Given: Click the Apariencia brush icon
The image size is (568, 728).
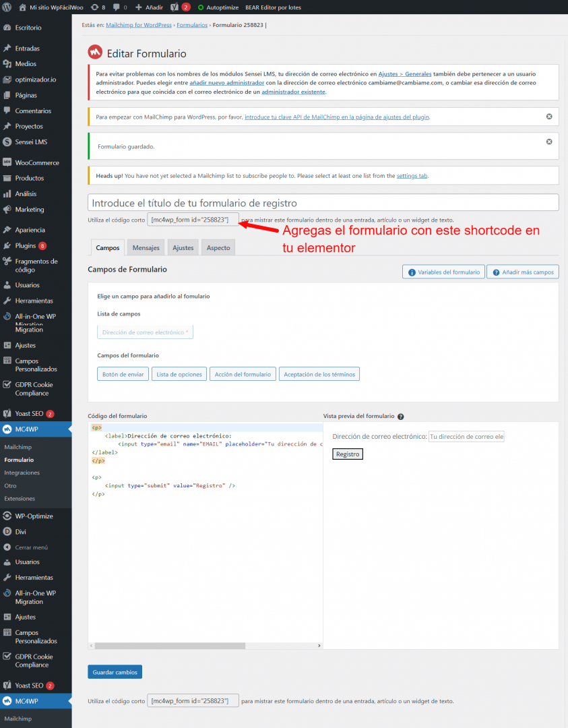Looking at the screenshot, I should pyautogui.click(x=7, y=230).
